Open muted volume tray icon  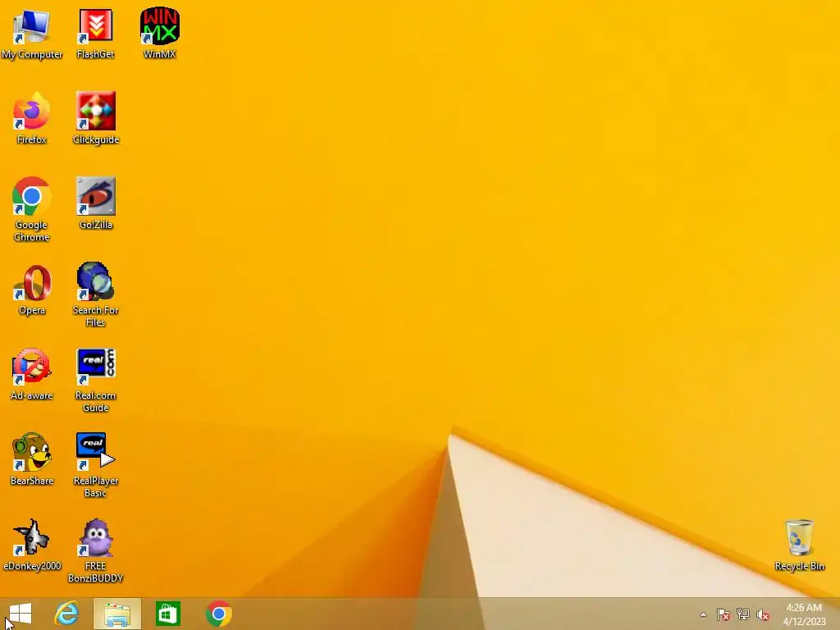click(763, 614)
